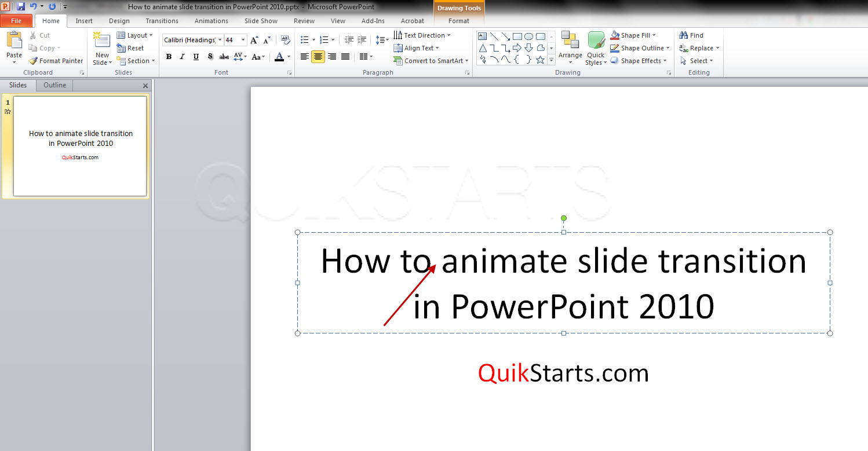
Task: Open the Select menu in Editing
Action: 696,61
